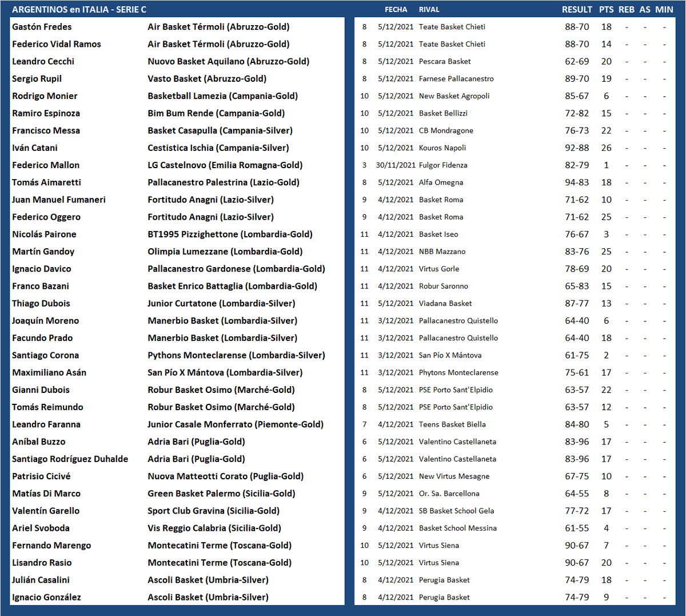Select player name Ramiro Espinoza
686x616 pixels.
coord(46,113)
